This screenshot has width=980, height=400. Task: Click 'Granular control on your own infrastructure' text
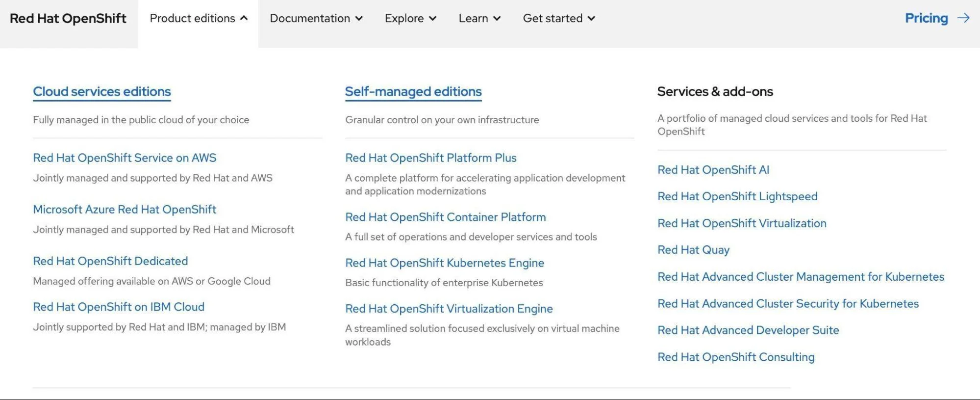[x=442, y=120]
